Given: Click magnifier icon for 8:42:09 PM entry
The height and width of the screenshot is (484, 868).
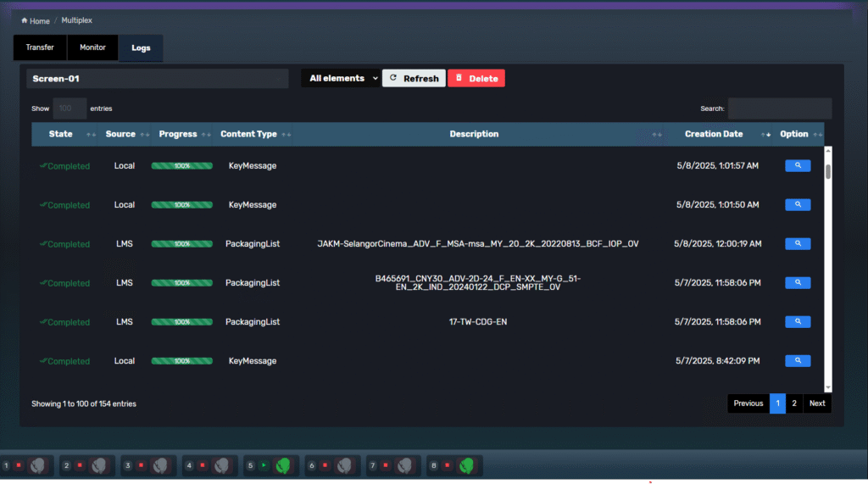Looking at the screenshot, I should (798, 361).
